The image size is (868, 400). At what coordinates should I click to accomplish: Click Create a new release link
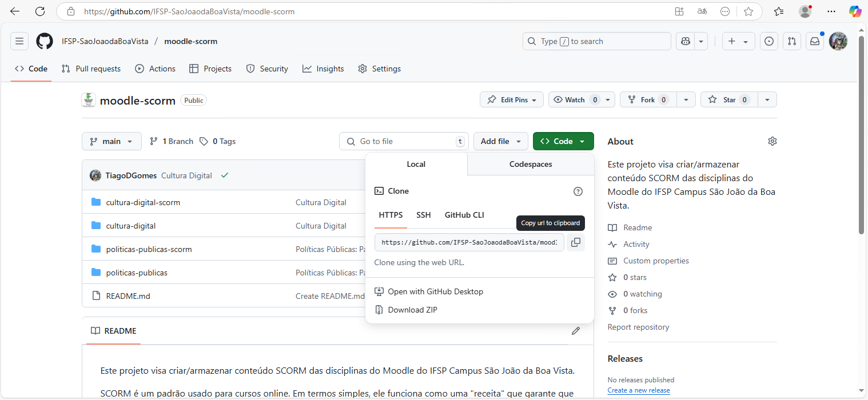tap(639, 390)
